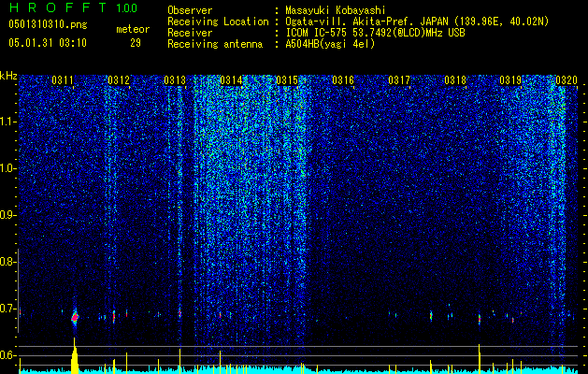Click the 0.9 frequency axis label

pyautogui.click(x=7, y=215)
